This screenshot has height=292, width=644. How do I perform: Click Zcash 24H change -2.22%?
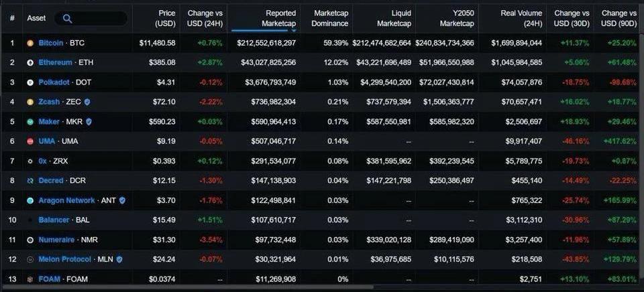tap(211, 102)
